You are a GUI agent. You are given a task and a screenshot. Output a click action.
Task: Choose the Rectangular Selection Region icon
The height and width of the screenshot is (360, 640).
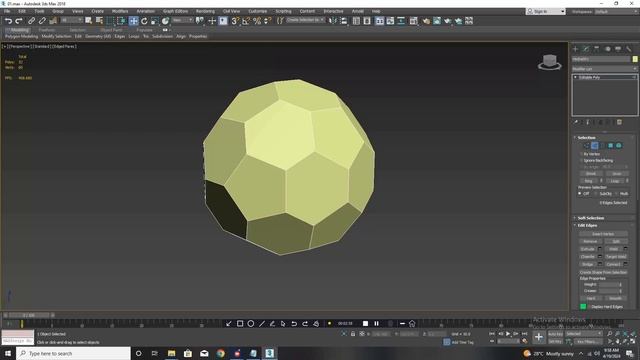point(110,21)
